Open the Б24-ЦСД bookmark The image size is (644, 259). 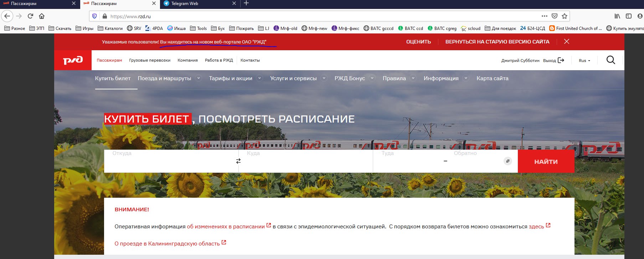tap(532, 28)
